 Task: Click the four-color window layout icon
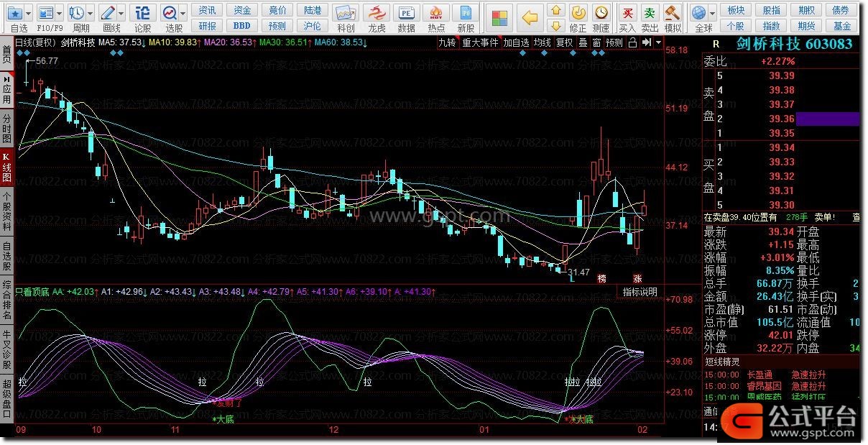tap(500, 18)
